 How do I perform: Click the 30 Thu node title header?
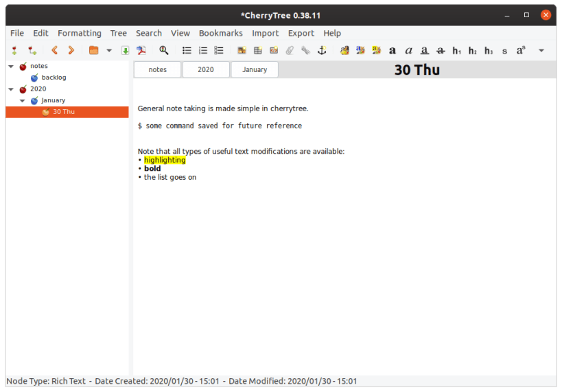coord(417,70)
